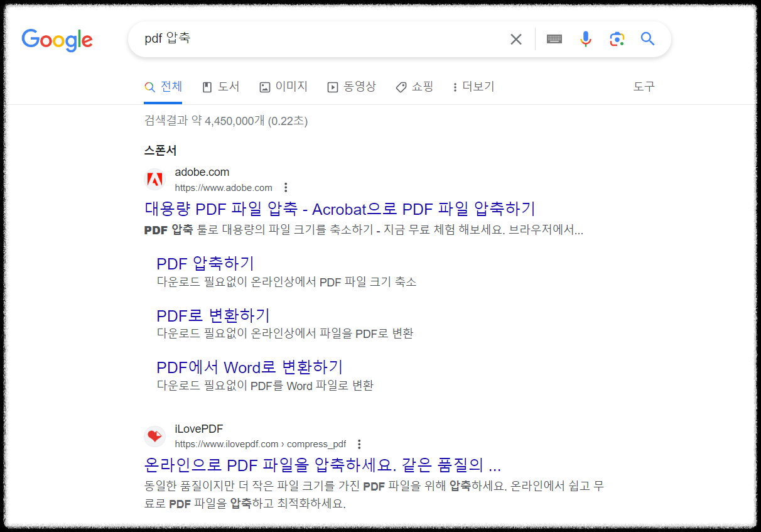Click the https://www.adobe.com URL text
761x532 pixels.
point(224,187)
